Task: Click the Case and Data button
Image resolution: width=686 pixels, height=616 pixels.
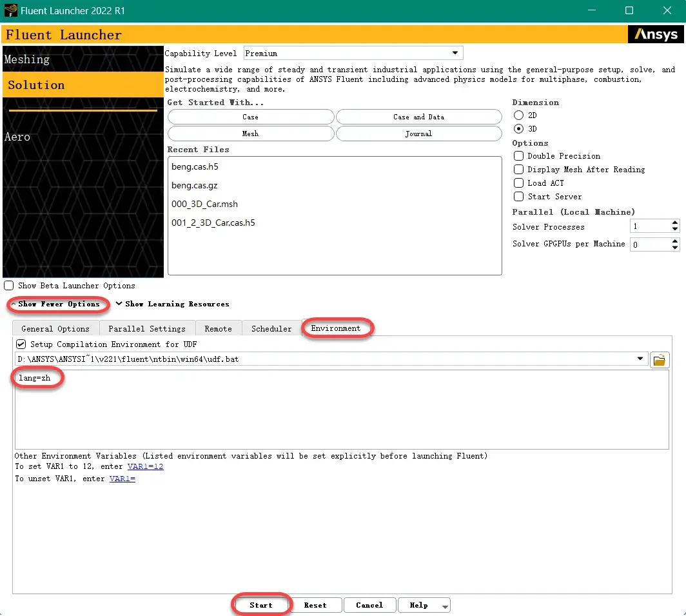Action: pyautogui.click(x=418, y=117)
